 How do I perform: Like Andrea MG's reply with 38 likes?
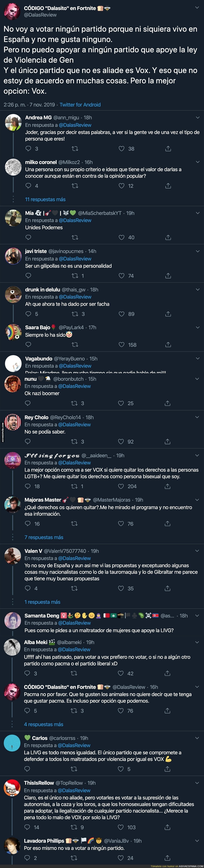[x=122, y=149]
